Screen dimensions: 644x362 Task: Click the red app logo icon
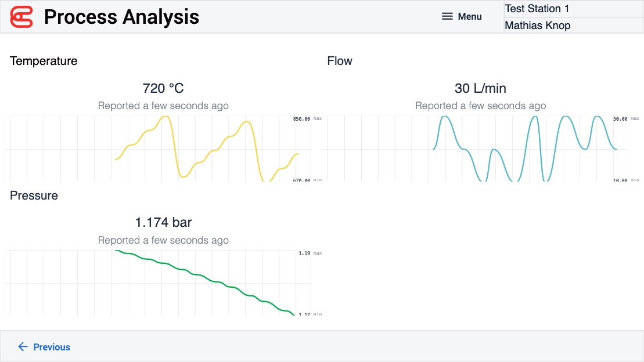[22, 17]
